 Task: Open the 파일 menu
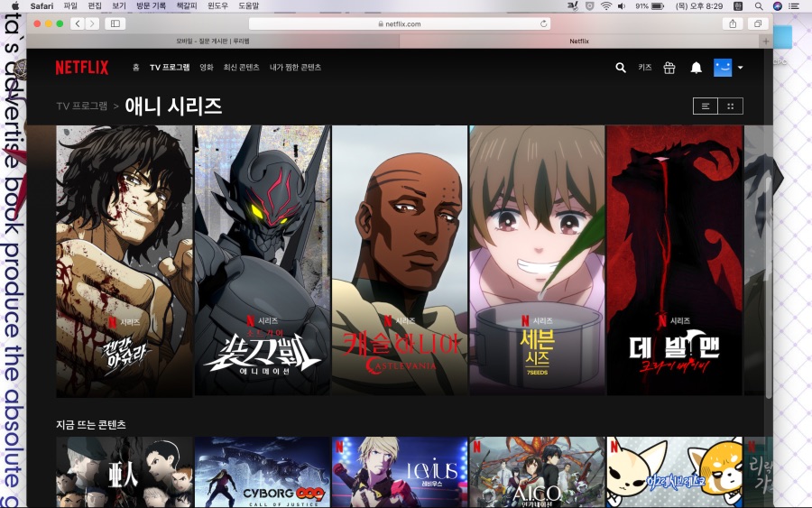coord(69,5)
